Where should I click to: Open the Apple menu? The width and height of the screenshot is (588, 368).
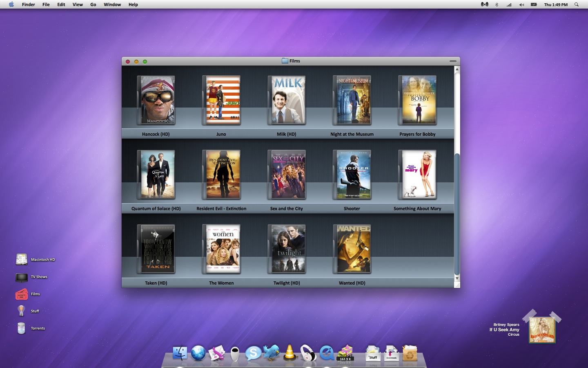point(11,4)
